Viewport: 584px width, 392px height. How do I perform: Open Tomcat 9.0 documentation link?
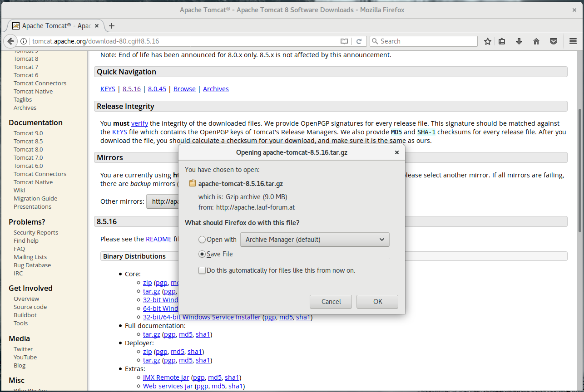coord(28,133)
